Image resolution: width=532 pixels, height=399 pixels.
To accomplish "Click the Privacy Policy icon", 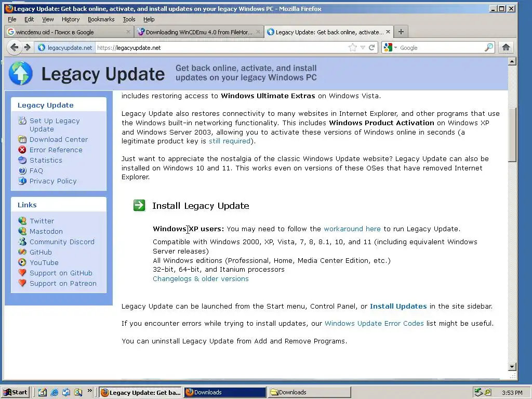I will point(22,181).
